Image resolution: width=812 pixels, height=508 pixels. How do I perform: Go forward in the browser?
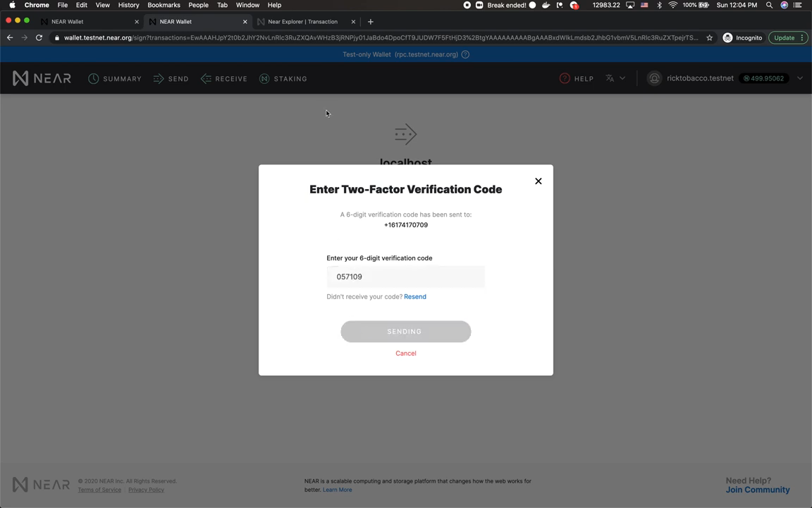coord(25,37)
